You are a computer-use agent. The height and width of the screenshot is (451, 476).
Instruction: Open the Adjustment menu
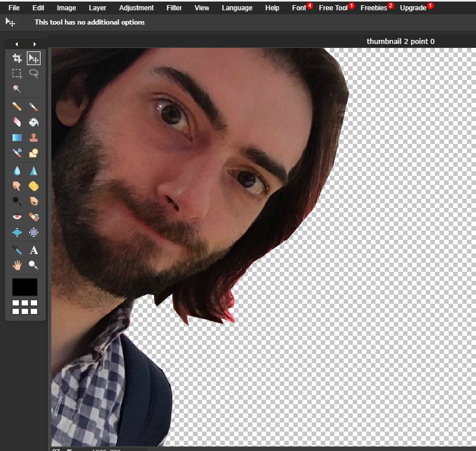pos(136,8)
